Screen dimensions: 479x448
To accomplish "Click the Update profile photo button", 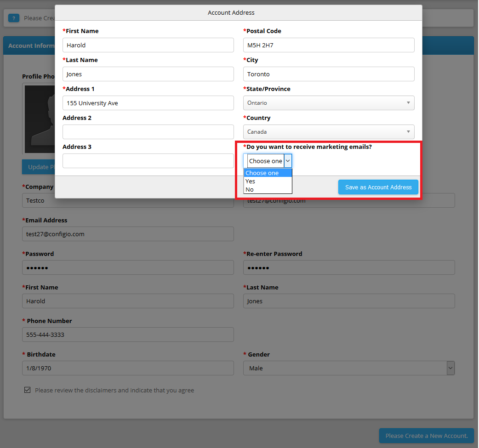I will pyautogui.click(x=39, y=167).
